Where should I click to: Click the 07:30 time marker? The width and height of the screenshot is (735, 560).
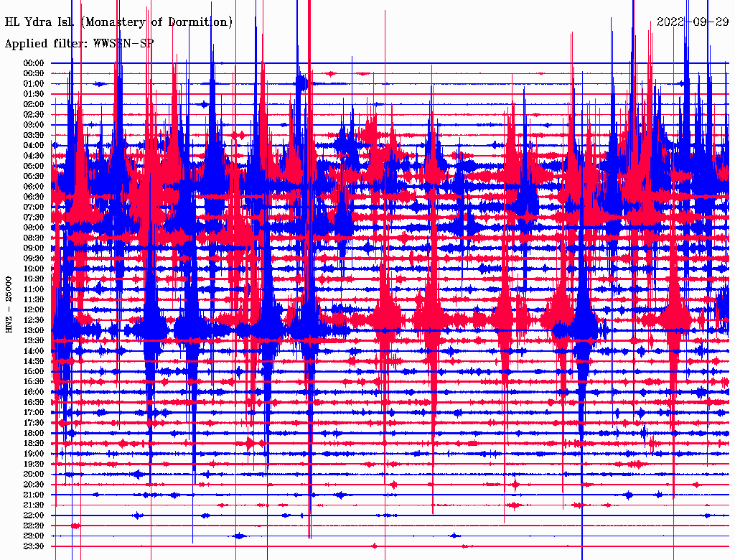[x=34, y=218]
